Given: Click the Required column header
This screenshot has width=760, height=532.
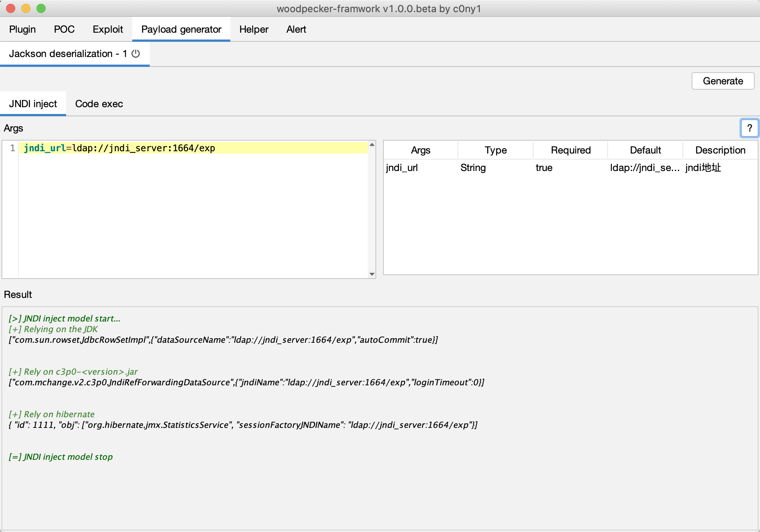Looking at the screenshot, I should [x=570, y=150].
